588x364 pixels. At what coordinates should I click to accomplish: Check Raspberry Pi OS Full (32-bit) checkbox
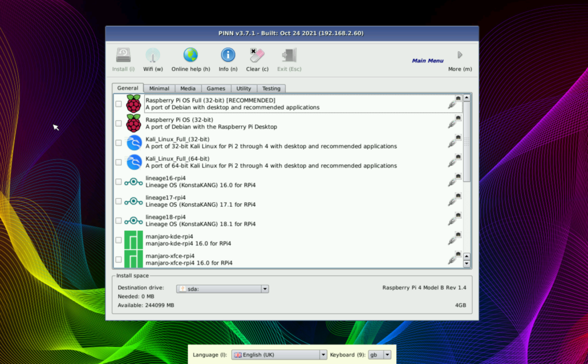tap(118, 104)
